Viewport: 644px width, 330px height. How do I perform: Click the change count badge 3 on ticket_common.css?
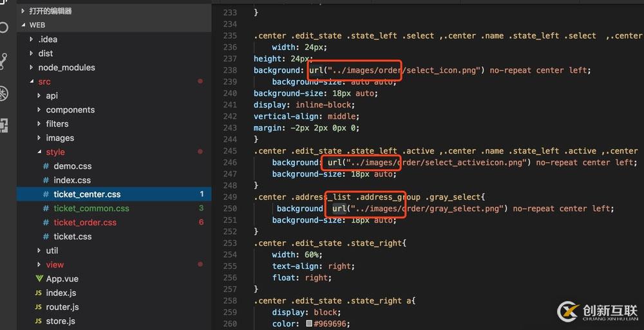201,208
